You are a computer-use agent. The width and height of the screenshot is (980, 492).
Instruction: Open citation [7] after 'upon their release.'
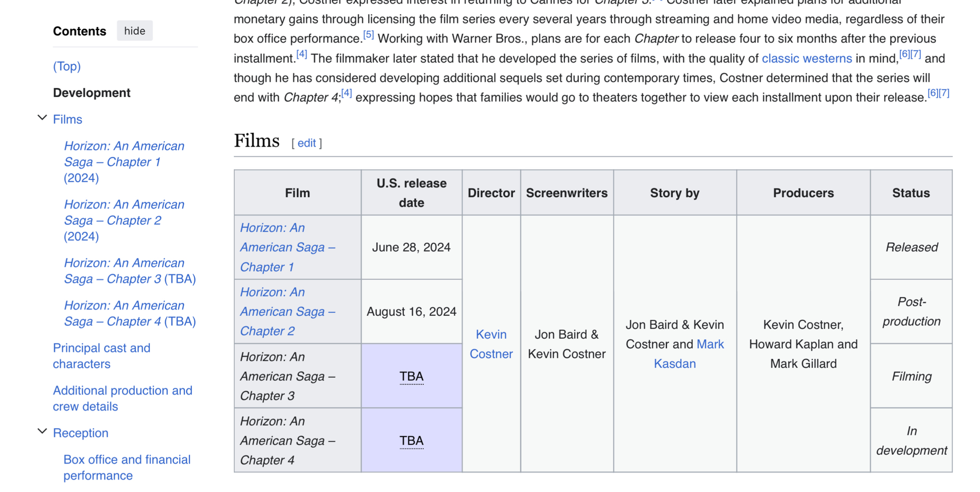pyautogui.click(x=944, y=93)
